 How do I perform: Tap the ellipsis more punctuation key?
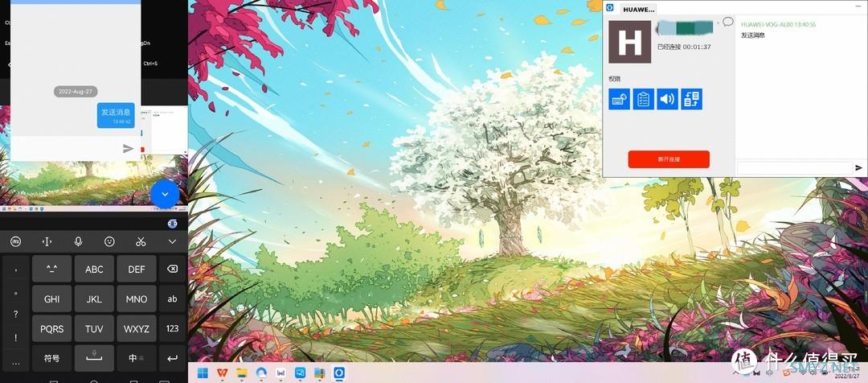[15, 362]
